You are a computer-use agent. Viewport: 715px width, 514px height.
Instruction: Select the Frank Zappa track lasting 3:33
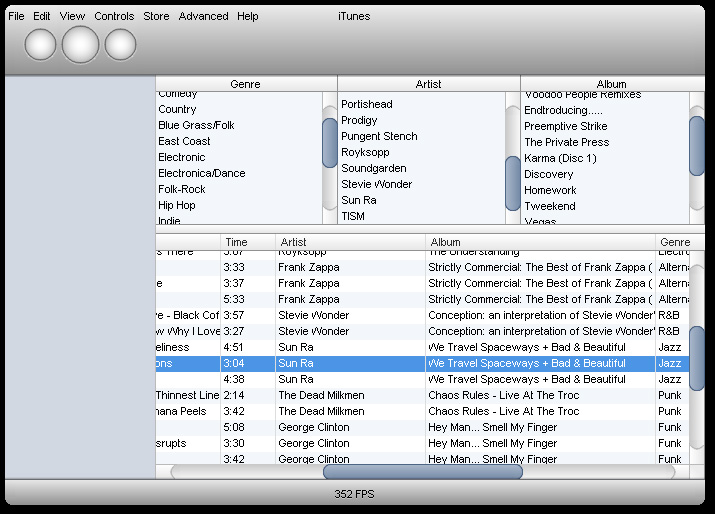point(422,267)
